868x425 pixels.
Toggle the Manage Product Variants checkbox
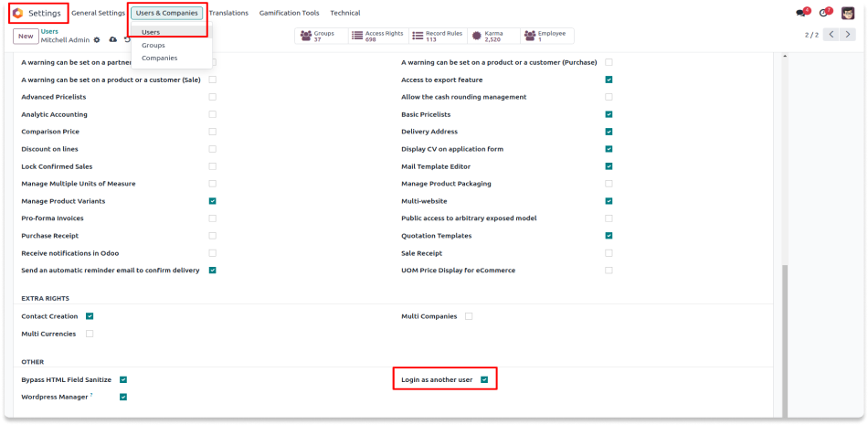212,201
